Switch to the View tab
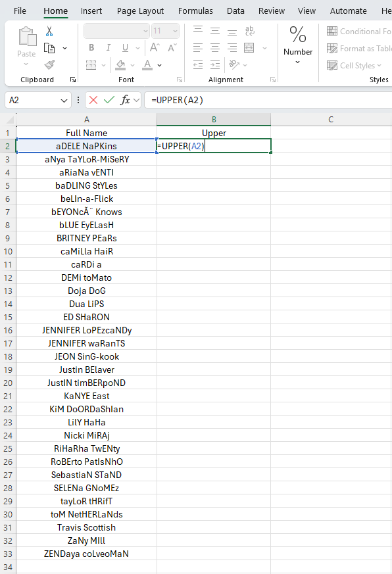The width and height of the screenshot is (392, 574). (x=306, y=11)
